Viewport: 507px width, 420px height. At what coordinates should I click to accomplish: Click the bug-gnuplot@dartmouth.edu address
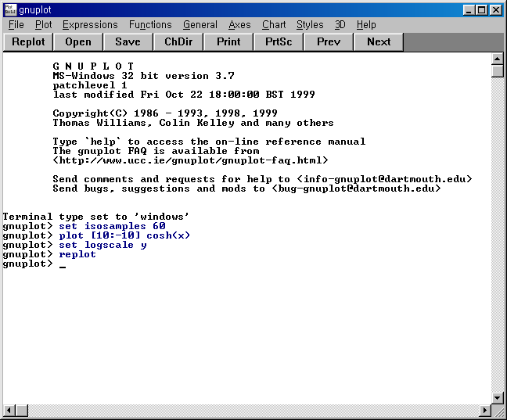pos(356,188)
